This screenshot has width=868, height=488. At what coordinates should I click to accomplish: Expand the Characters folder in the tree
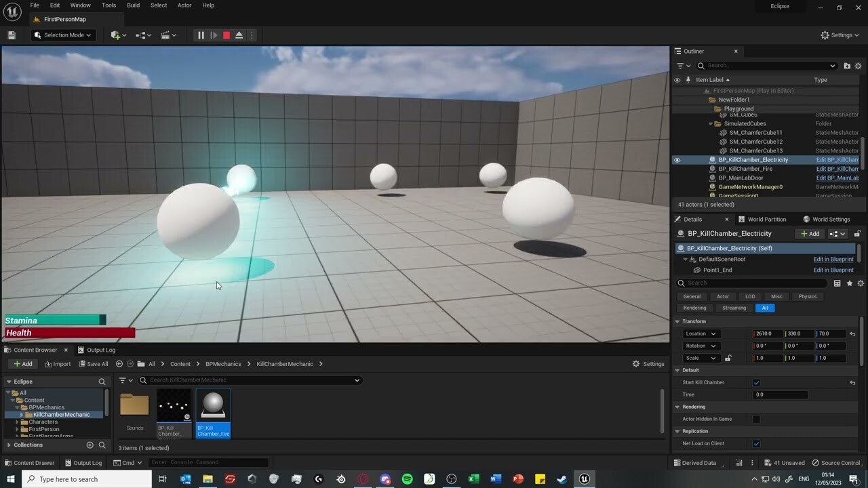[18, 422]
